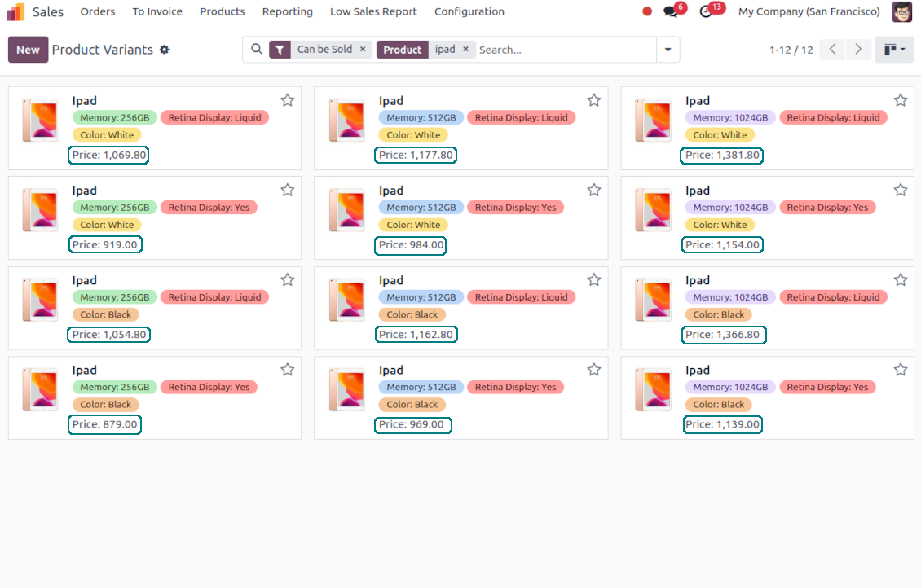Click in the Search input field
Screen dimensions: 921x588
tap(565, 50)
